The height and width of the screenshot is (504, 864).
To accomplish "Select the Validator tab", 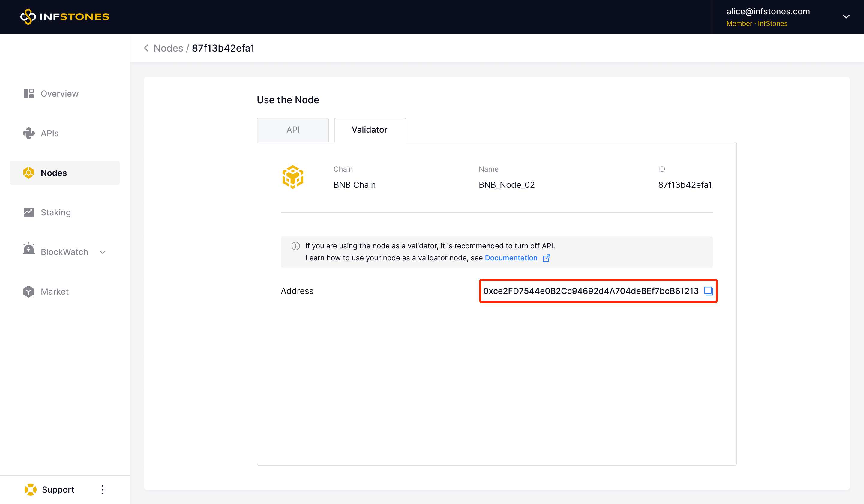I will point(369,130).
